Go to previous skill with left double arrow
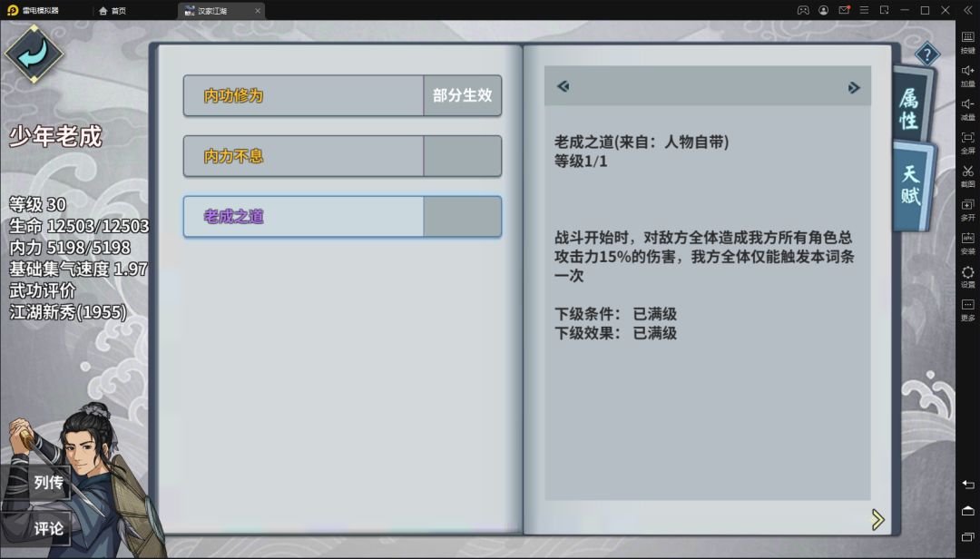980x559 pixels. (563, 86)
